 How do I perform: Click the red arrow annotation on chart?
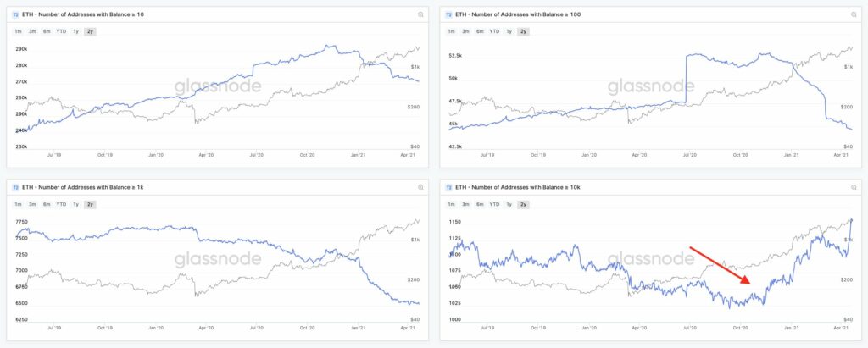721,265
